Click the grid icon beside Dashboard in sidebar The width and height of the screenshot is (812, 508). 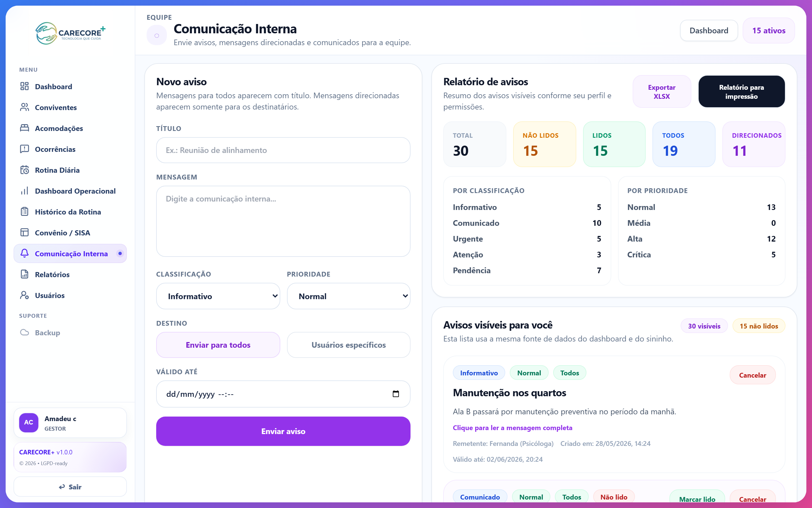pyautogui.click(x=25, y=86)
